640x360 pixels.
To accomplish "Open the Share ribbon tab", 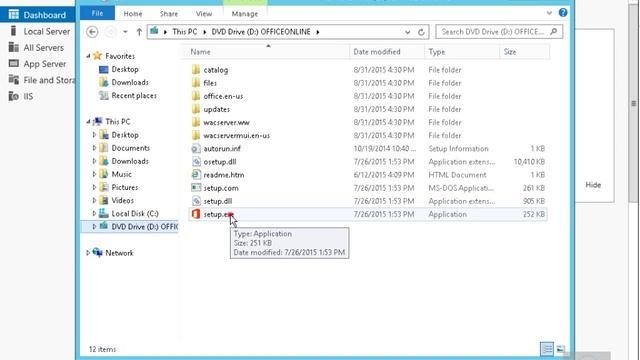I will [169, 14].
